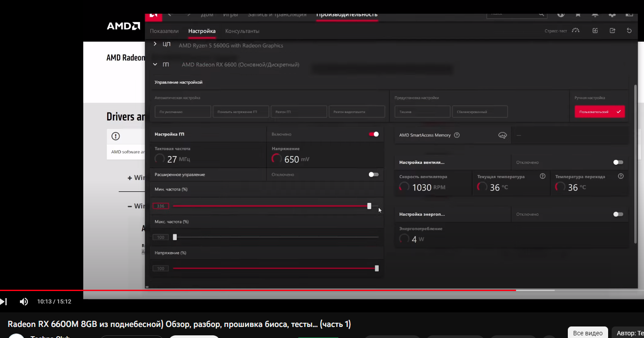This screenshot has height=338, width=644.
Task: Select the Настройка sub-tab
Action: 202,31
